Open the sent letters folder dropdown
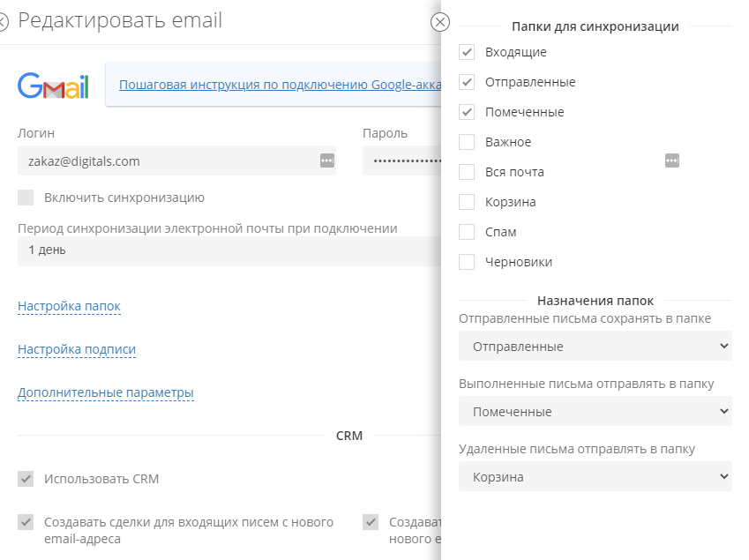 pos(595,347)
